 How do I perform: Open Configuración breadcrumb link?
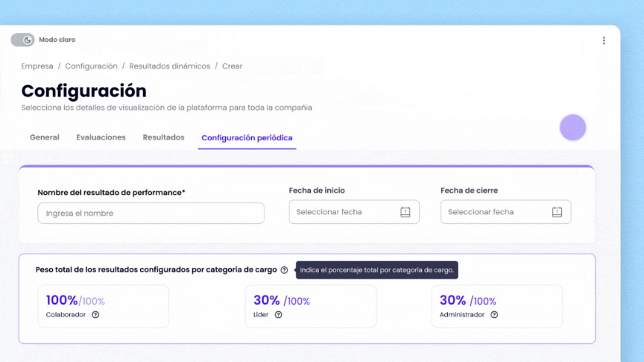(x=91, y=66)
